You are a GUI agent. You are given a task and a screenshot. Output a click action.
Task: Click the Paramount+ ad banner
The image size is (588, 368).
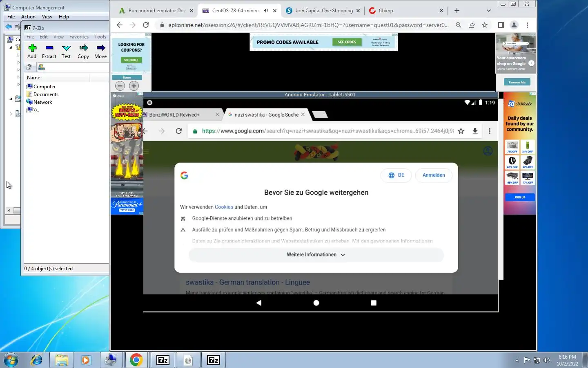(x=127, y=206)
